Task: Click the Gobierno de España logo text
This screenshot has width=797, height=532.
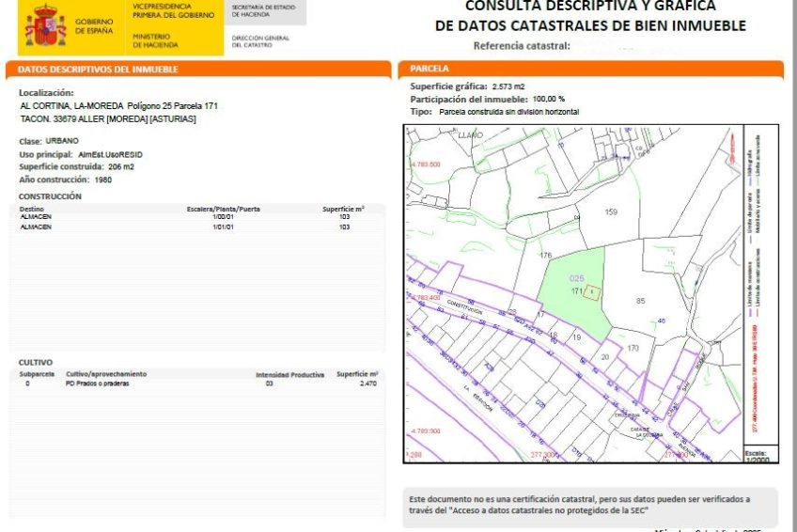Action: (x=93, y=25)
